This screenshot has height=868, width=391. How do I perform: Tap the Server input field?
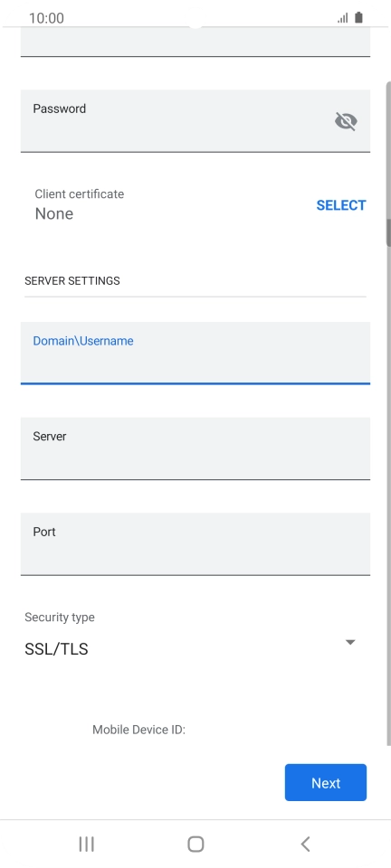[195, 448]
